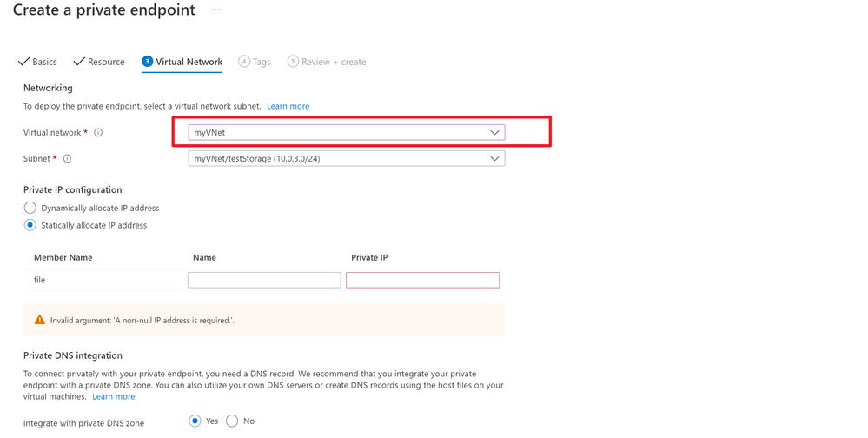Select Statically allocate IP address

click(x=30, y=226)
